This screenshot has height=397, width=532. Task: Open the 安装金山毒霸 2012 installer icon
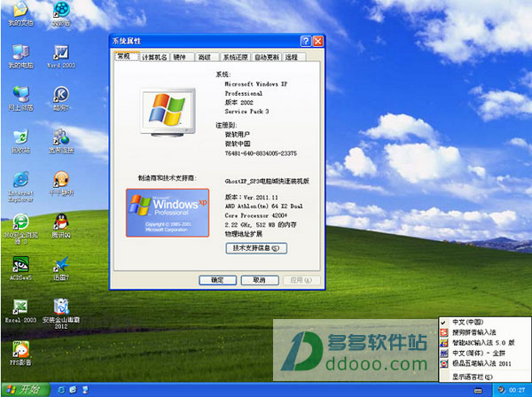pos(61,314)
